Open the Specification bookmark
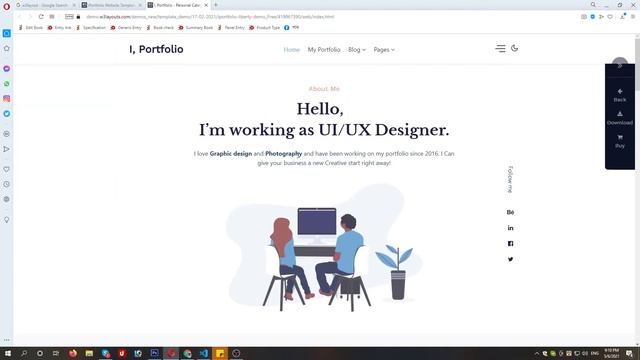The image size is (640, 360). pos(91,28)
